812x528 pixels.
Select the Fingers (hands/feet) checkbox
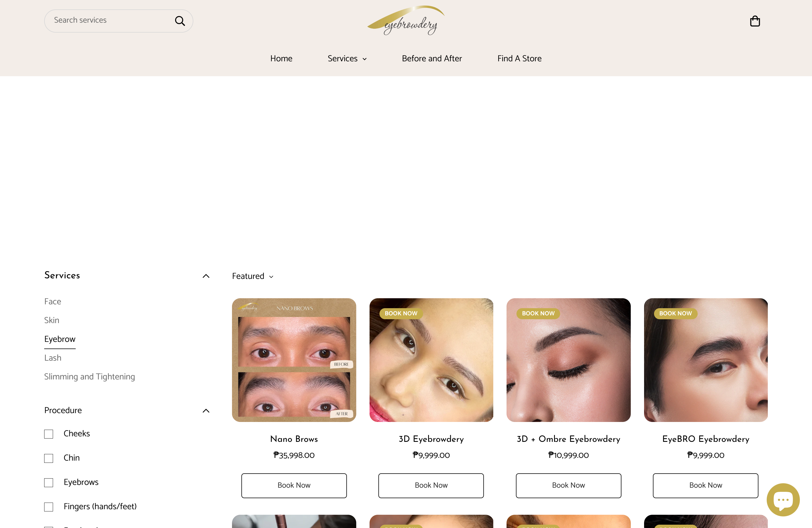click(x=48, y=507)
